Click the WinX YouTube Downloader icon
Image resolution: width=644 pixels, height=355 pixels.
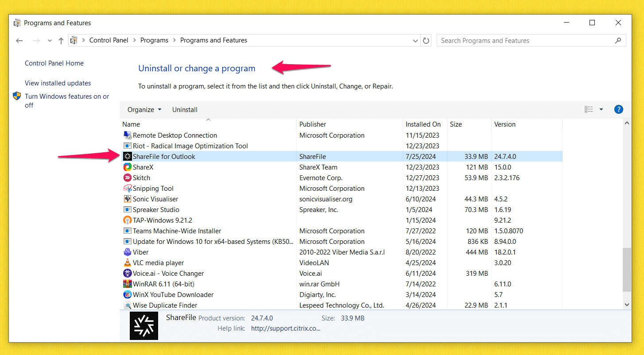128,294
